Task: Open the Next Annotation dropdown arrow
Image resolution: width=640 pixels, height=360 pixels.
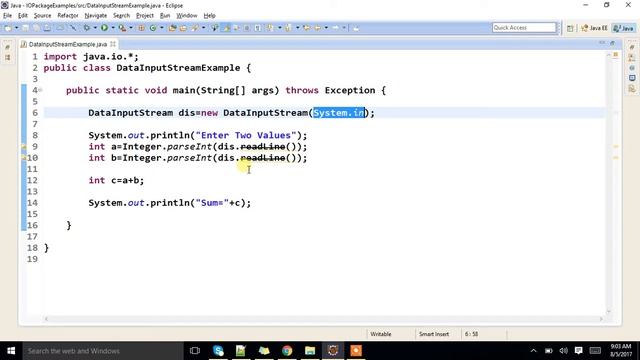Action: click(x=280, y=28)
